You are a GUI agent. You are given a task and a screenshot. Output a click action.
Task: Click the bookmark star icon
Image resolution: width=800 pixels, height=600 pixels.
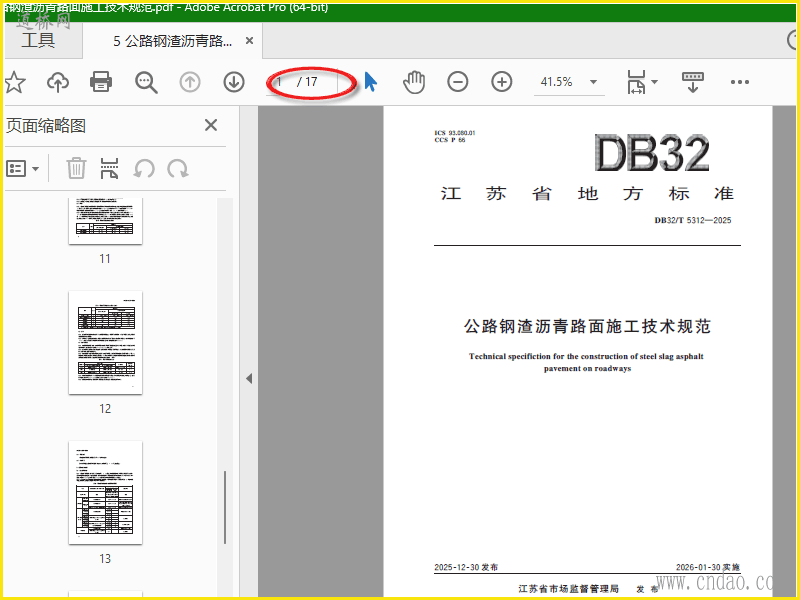coord(15,82)
